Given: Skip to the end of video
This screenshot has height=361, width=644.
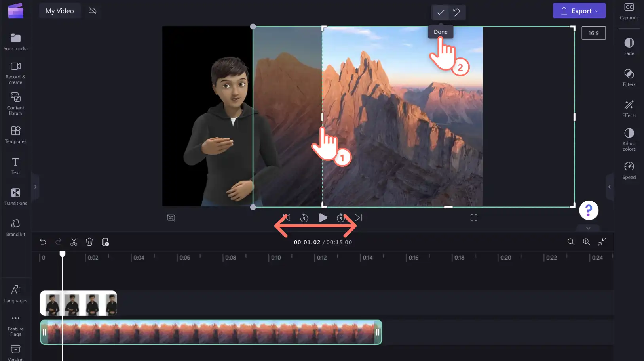Looking at the screenshot, I should pos(358,218).
